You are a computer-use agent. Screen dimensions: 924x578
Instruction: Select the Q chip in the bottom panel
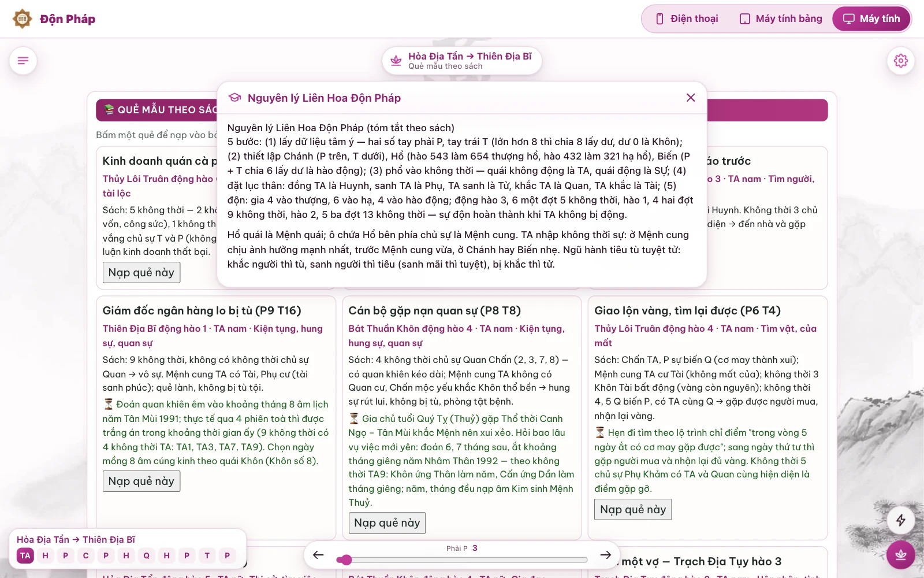coord(147,555)
